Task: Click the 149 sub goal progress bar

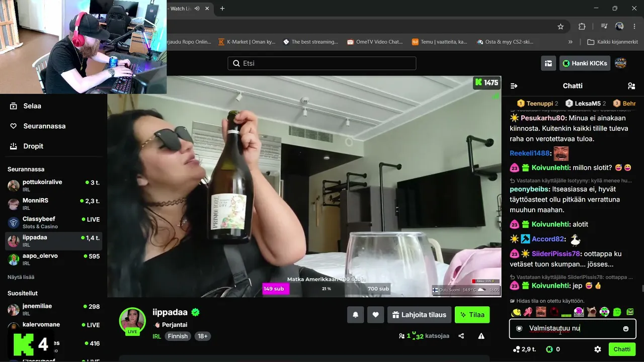Action: [x=326, y=289]
